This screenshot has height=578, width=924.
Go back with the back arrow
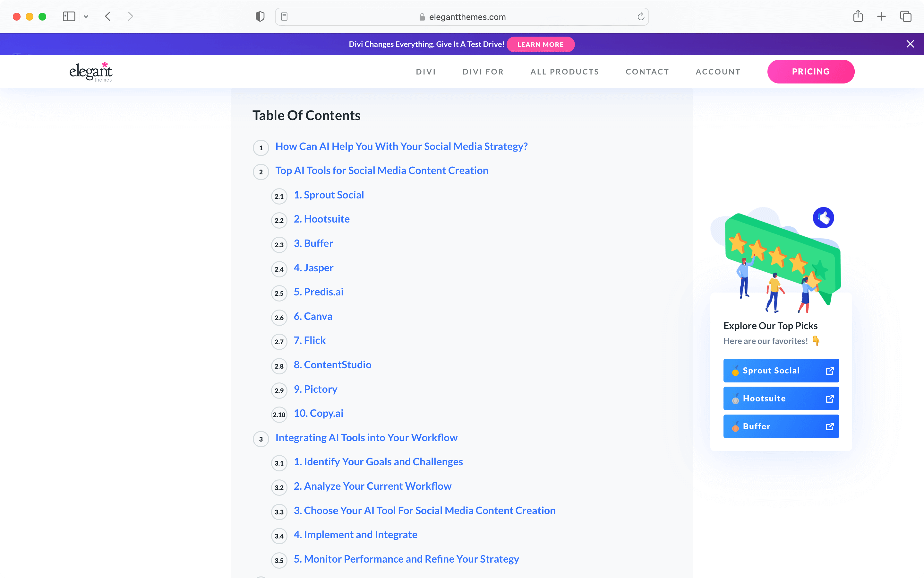(x=108, y=16)
